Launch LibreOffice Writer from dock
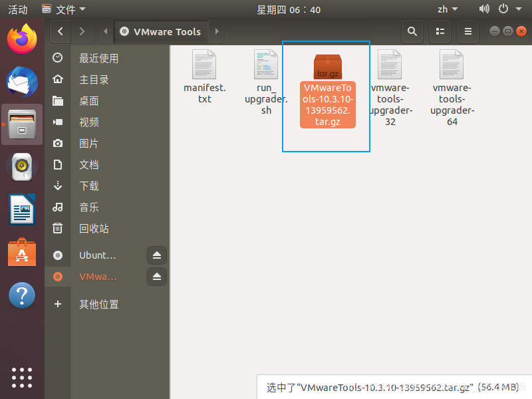Viewport: 532px width, 399px height. [x=22, y=209]
